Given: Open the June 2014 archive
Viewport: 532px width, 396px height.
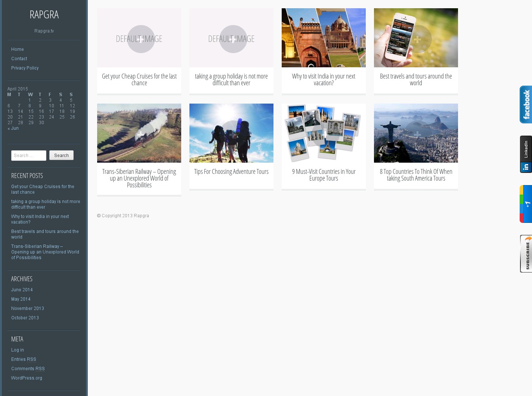Looking at the screenshot, I should (22, 290).
